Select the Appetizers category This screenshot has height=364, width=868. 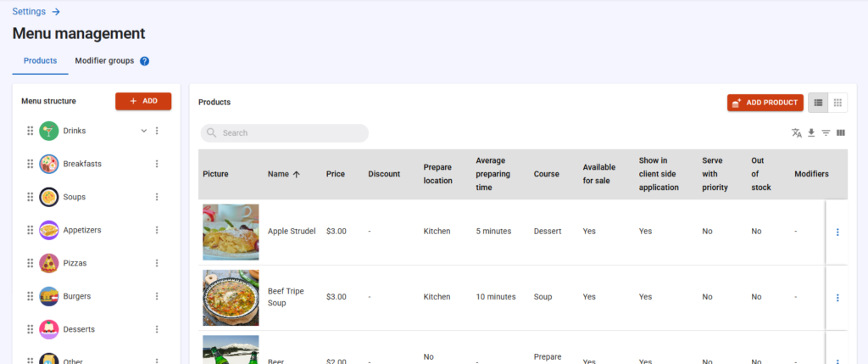tap(82, 230)
